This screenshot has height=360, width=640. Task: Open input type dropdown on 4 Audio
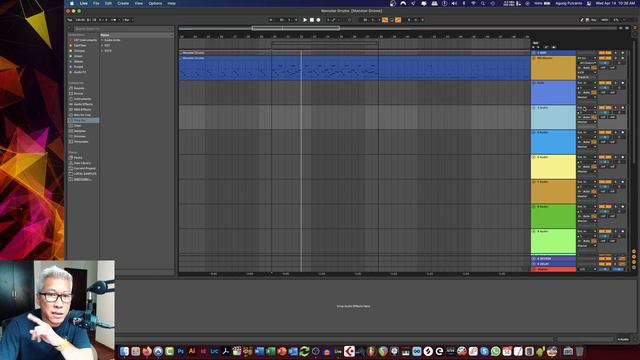[x=587, y=108]
